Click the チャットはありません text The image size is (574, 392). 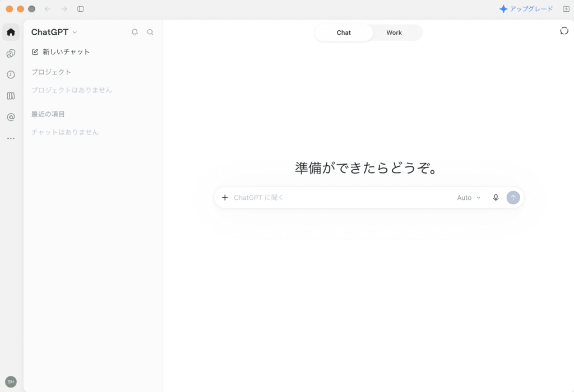tap(65, 132)
